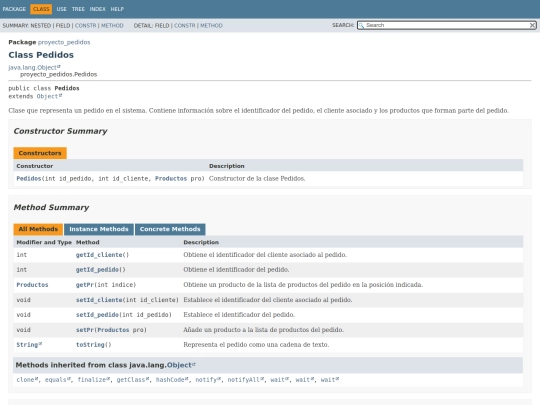Open inherited finalize method link
Image resolution: width=540 pixels, height=405 pixels.
[x=94, y=380]
